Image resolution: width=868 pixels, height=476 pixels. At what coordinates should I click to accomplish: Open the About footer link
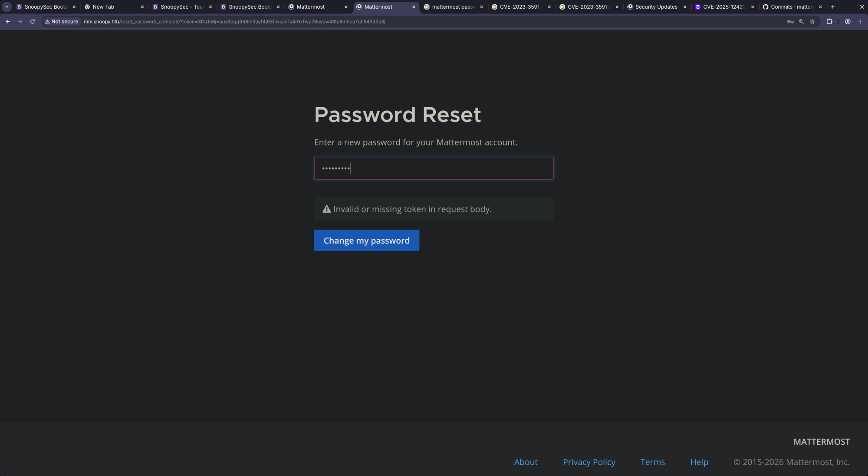pyautogui.click(x=526, y=462)
